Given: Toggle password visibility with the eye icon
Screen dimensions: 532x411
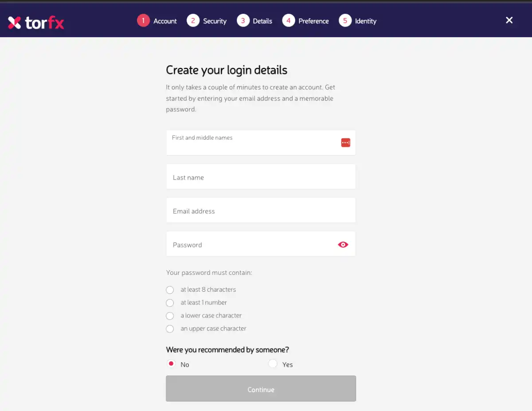Looking at the screenshot, I should click(343, 244).
